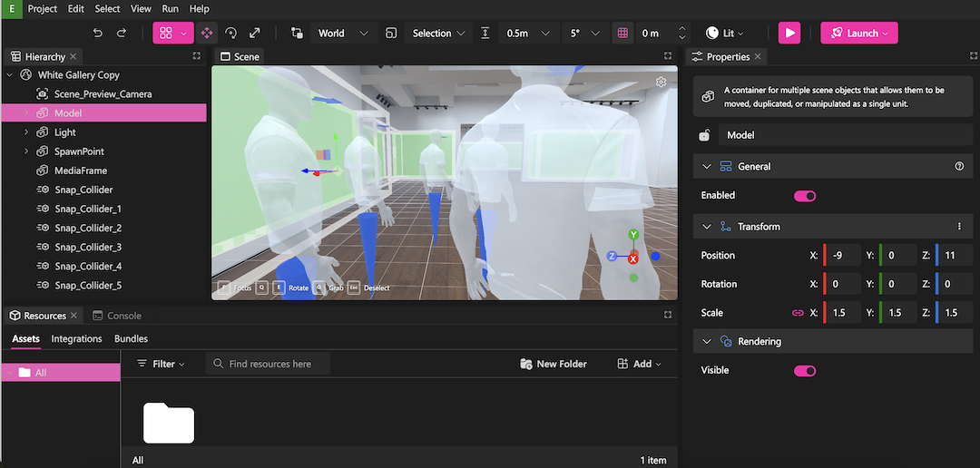
Task: Toggle the Enabled switch off
Action: coord(805,196)
